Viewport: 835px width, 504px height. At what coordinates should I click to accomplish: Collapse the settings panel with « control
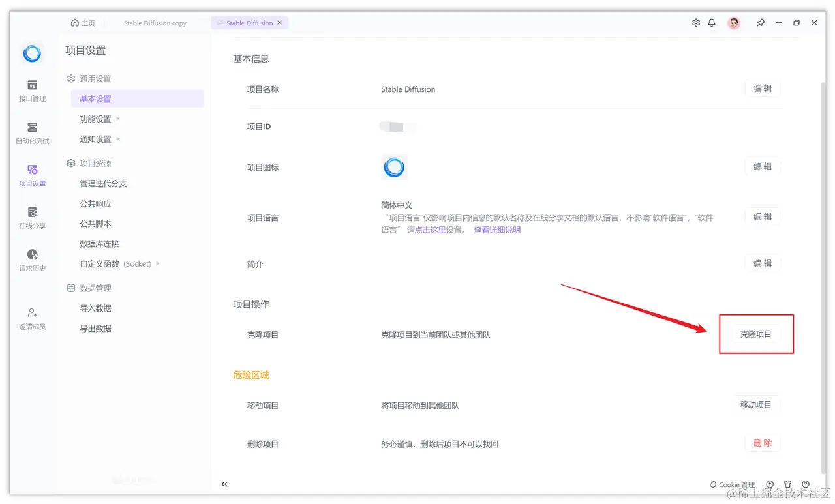224,484
